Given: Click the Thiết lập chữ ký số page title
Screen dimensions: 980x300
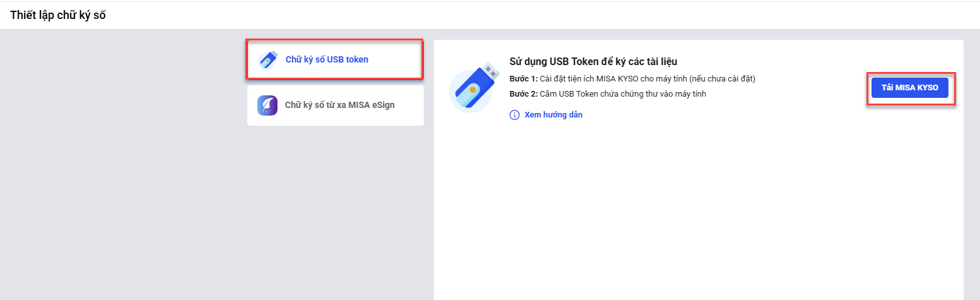Looking at the screenshot, I should (58, 16).
